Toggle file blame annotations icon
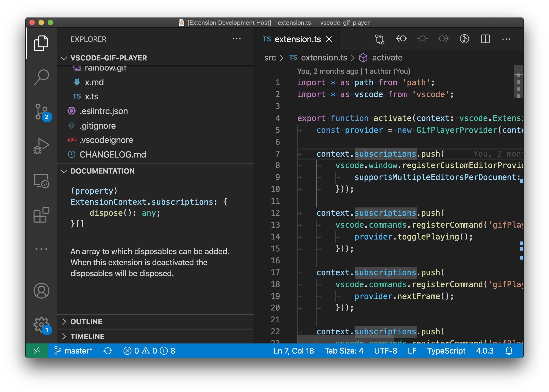The height and width of the screenshot is (392, 549). click(464, 39)
